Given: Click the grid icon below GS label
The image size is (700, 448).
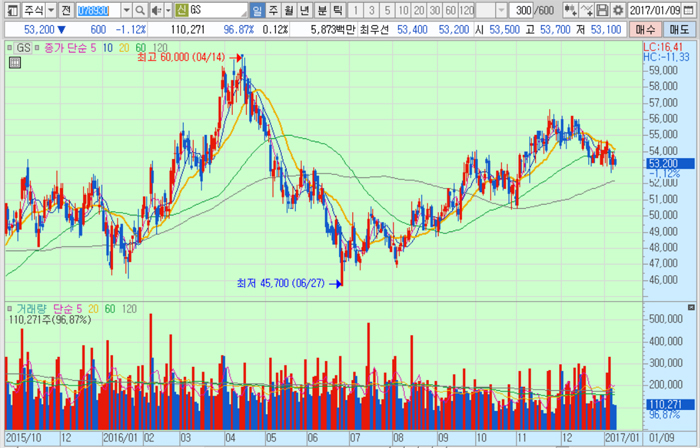Looking at the screenshot, I should click(13, 61).
